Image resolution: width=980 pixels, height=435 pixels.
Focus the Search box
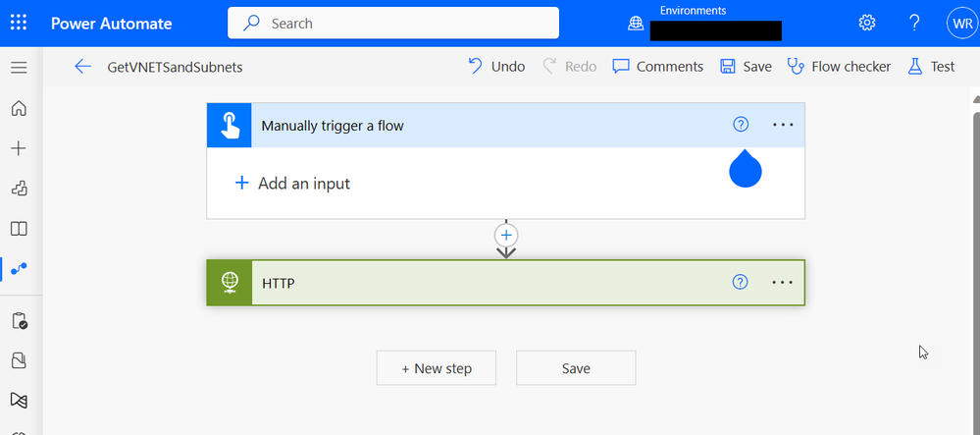point(393,24)
